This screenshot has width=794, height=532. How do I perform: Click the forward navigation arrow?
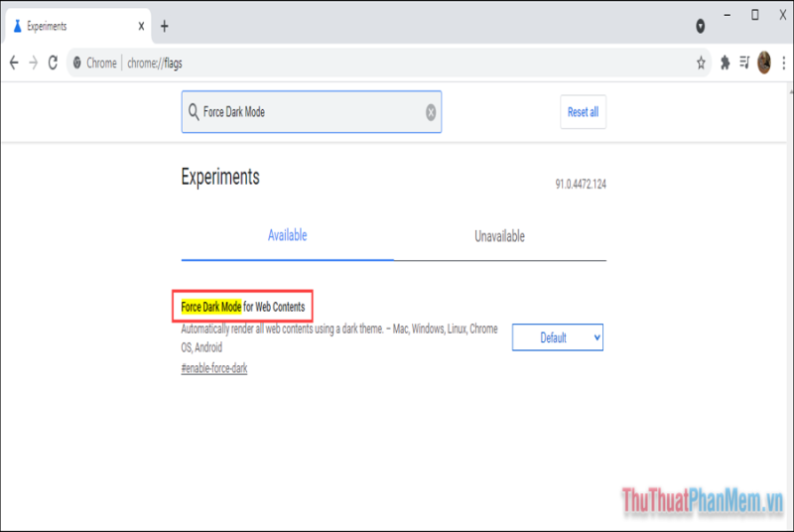click(34, 63)
